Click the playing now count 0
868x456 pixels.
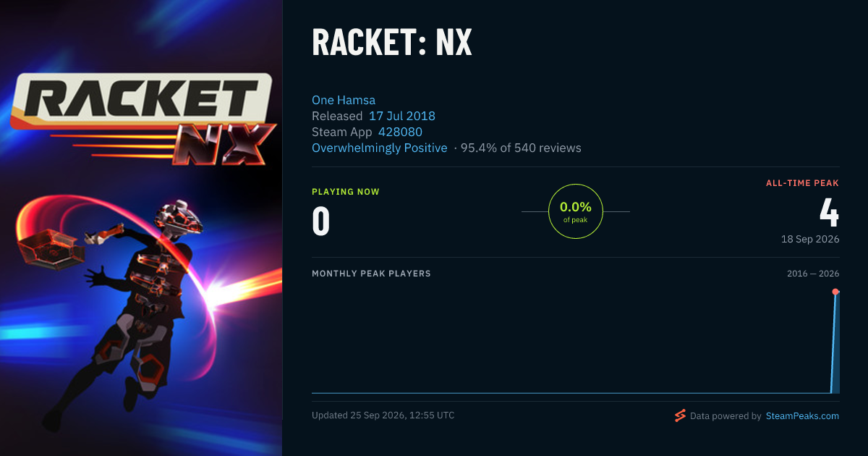(321, 221)
